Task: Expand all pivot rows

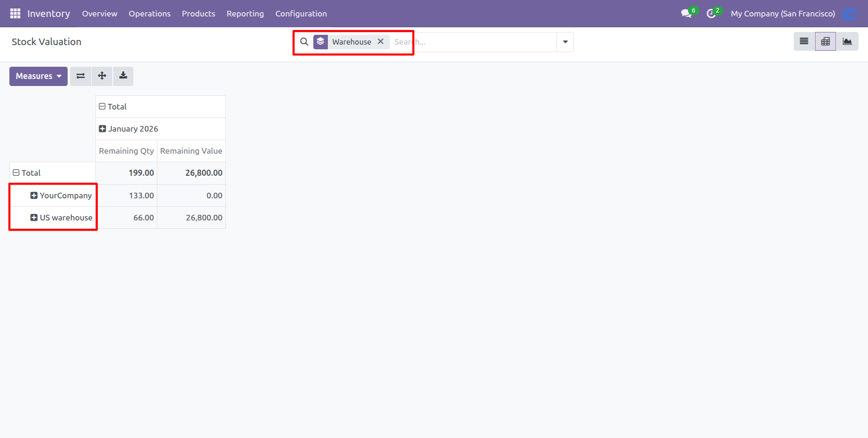Action: (102, 76)
